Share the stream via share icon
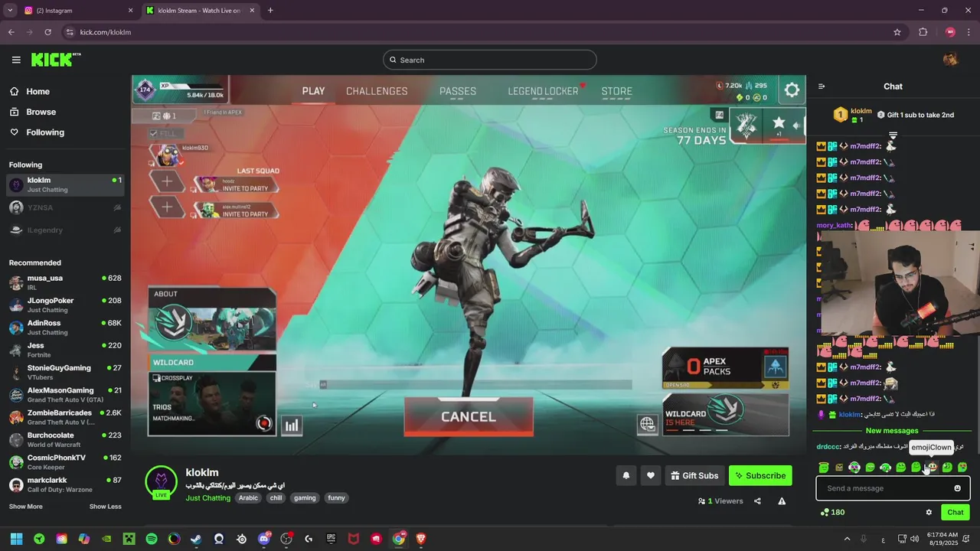The width and height of the screenshot is (980, 551). click(757, 501)
